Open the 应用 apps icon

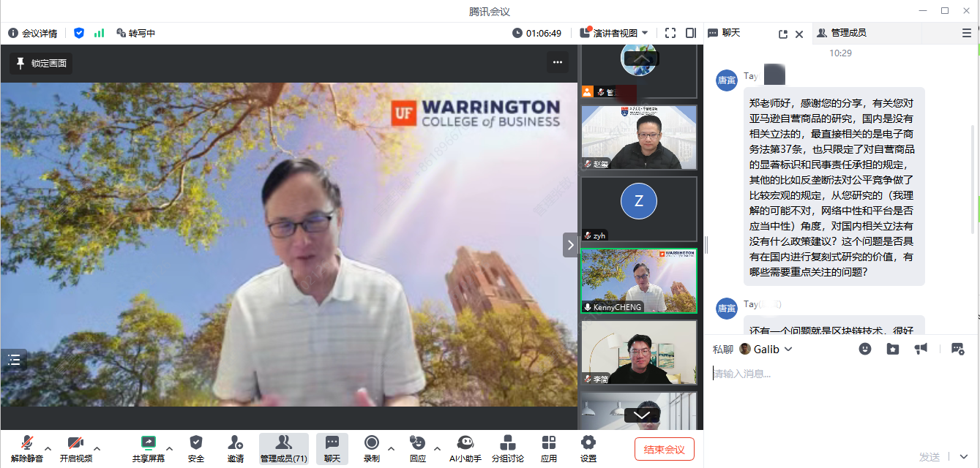click(548, 448)
